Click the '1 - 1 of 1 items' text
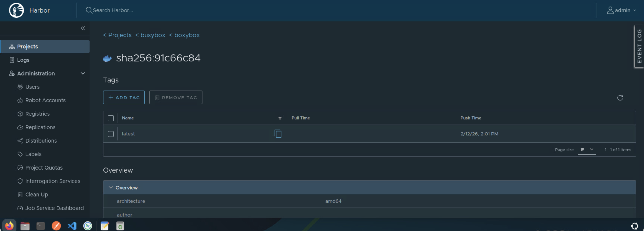Screen dimensions: 644x231 618,150
